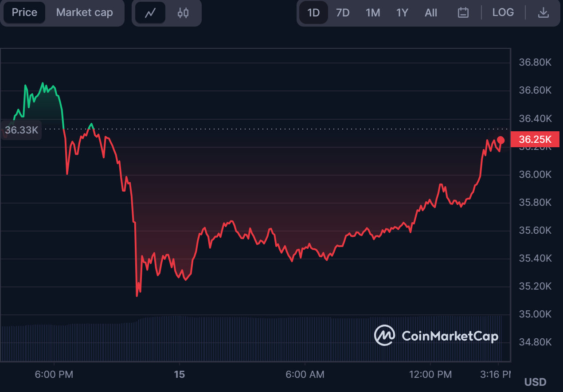
Task: Switch to line chart view
Action: click(x=150, y=13)
